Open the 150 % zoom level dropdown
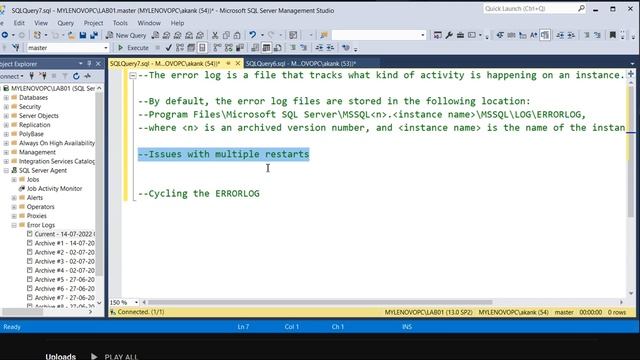This screenshot has height=360, width=640. pyautogui.click(x=136, y=302)
